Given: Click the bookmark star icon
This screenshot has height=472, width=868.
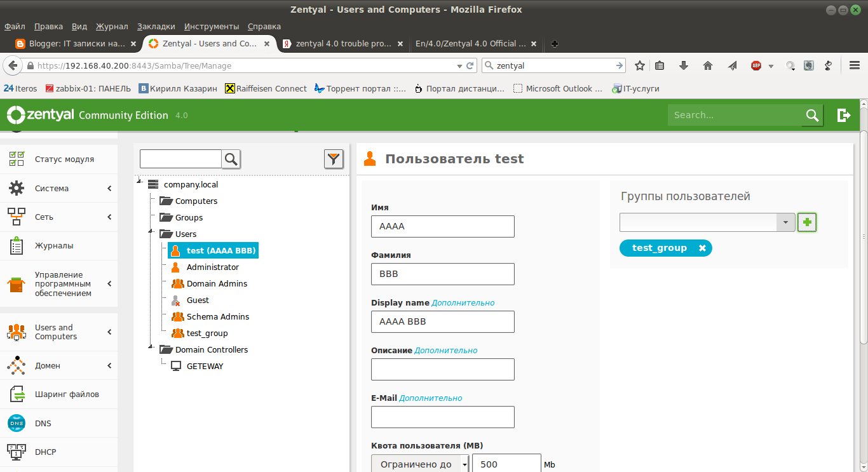Looking at the screenshot, I should pyautogui.click(x=640, y=65).
